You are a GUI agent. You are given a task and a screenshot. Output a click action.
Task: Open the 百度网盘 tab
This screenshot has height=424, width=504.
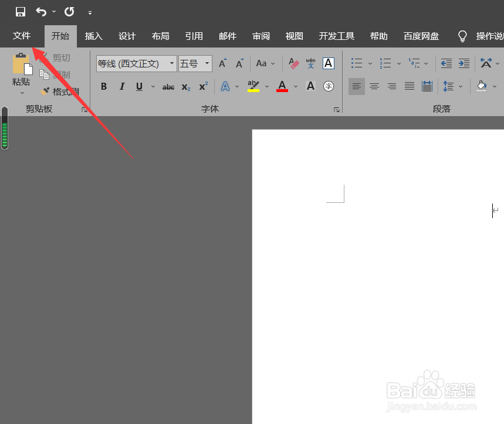[x=421, y=36]
